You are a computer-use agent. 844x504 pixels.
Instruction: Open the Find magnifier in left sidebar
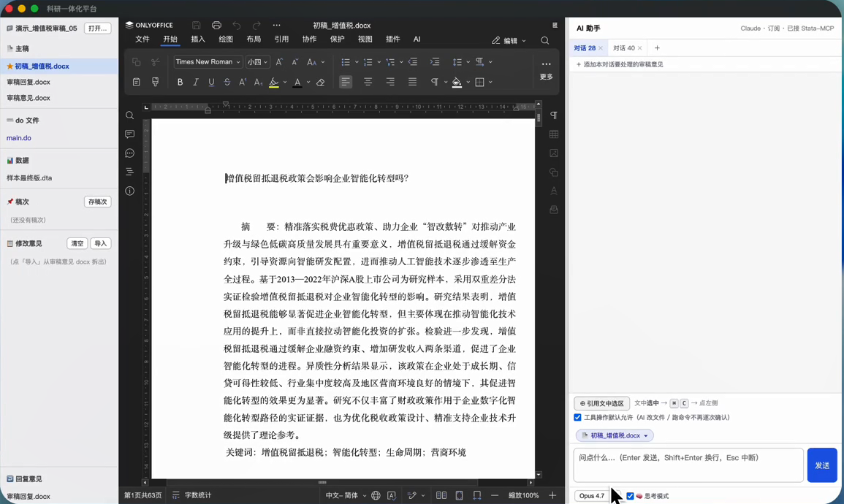click(130, 115)
